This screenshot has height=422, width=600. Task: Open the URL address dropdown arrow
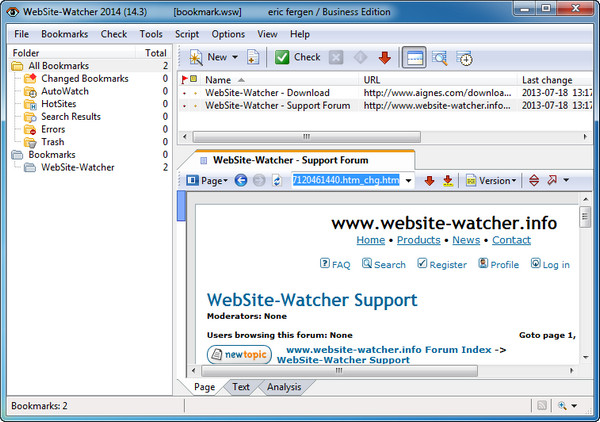pos(409,181)
